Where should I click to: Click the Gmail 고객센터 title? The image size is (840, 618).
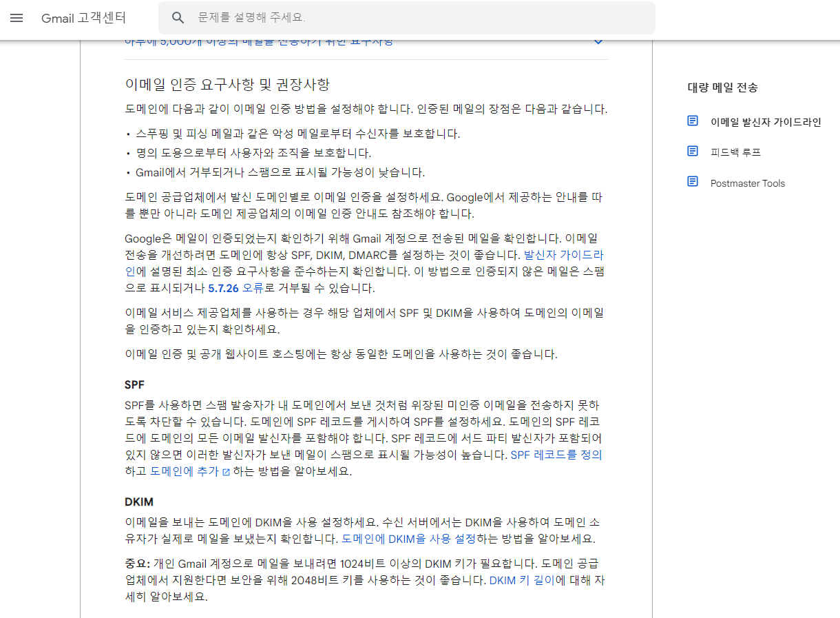[82, 18]
